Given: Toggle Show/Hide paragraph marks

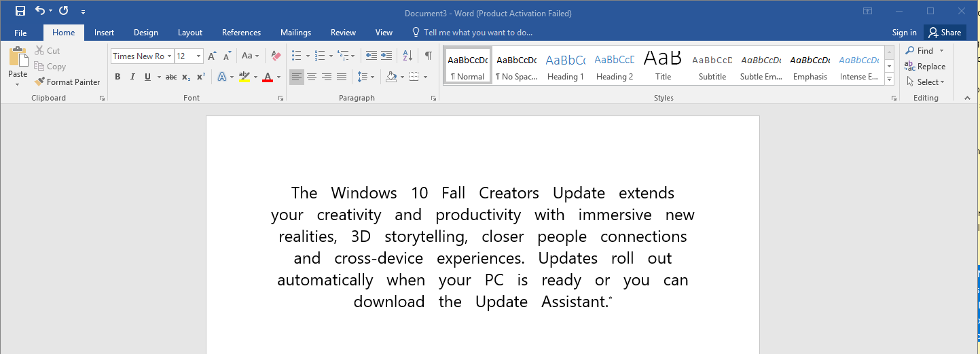Looking at the screenshot, I should tap(428, 56).
